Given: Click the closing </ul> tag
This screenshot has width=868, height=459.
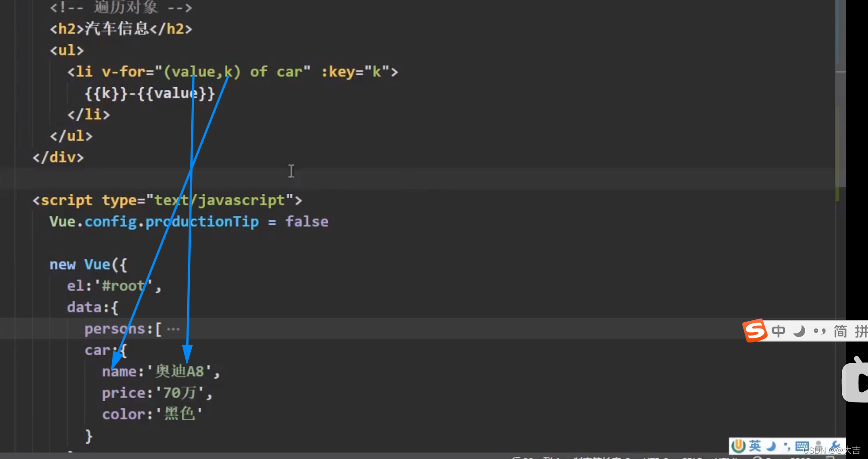Looking at the screenshot, I should (71, 136).
